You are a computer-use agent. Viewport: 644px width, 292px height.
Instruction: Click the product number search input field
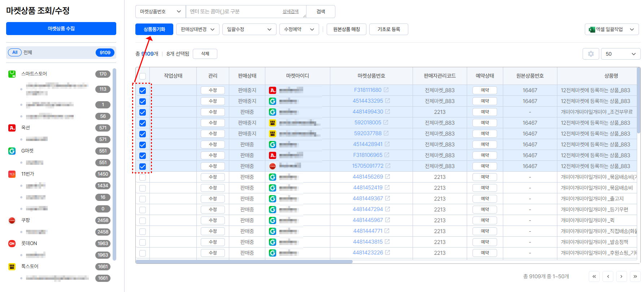tap(235, 12)
